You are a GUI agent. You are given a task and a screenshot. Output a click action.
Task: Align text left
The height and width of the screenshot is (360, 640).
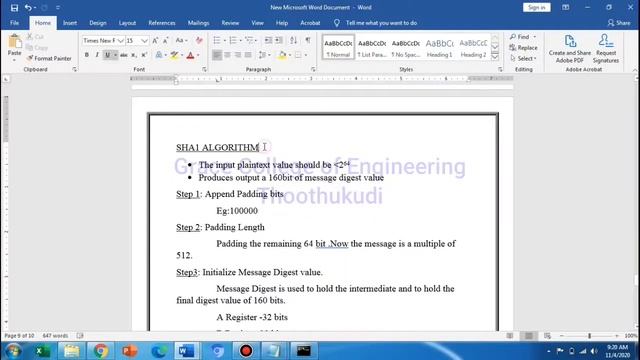[217, 55]
